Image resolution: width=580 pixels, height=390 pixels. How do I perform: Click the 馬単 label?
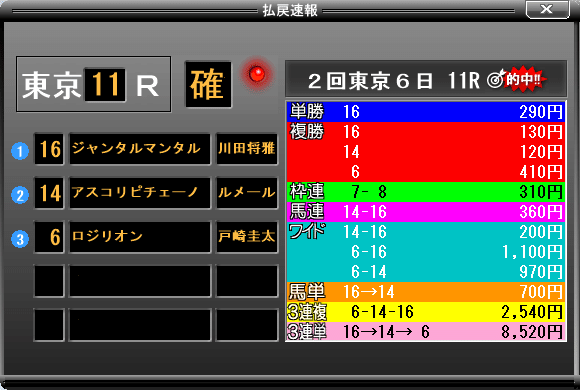pos(307,292)
